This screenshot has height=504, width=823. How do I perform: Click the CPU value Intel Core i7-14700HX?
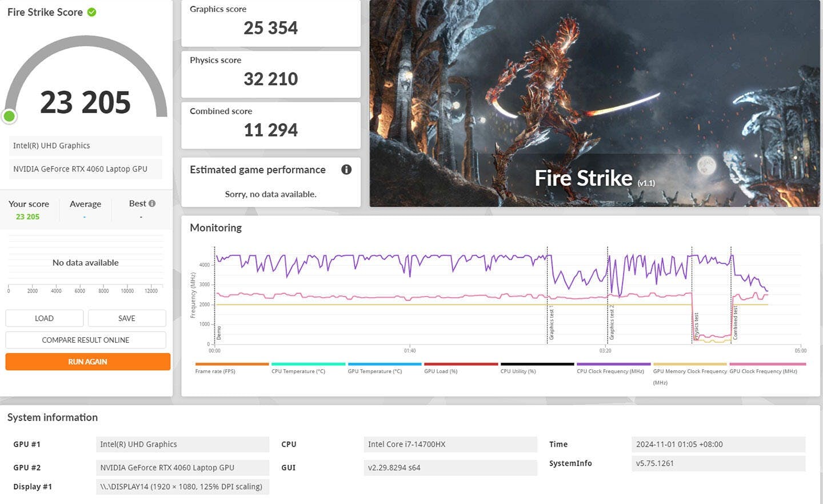(450, 445)
